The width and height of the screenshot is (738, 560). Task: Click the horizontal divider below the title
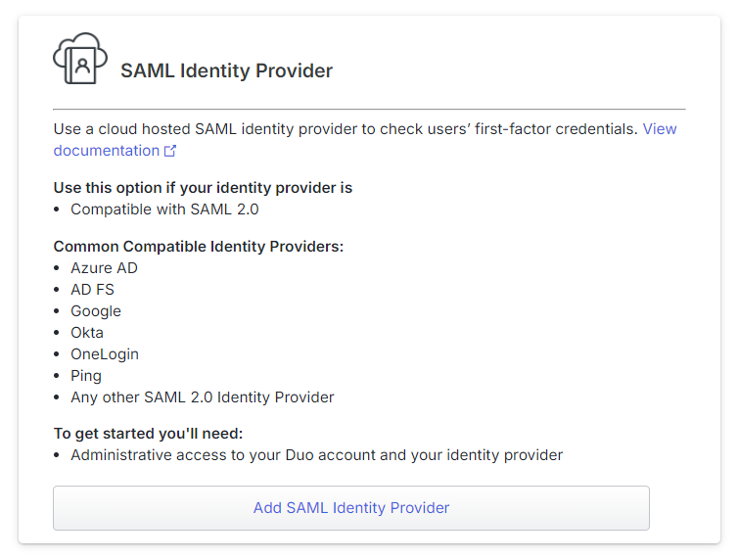369,110
